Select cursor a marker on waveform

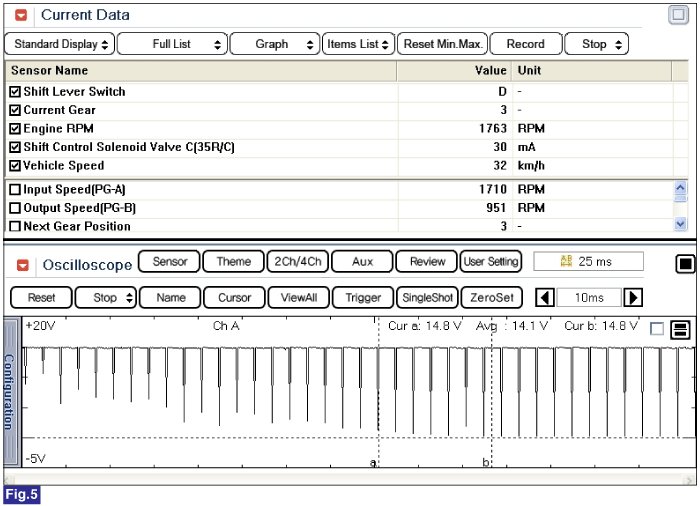[x=373, y=463]
